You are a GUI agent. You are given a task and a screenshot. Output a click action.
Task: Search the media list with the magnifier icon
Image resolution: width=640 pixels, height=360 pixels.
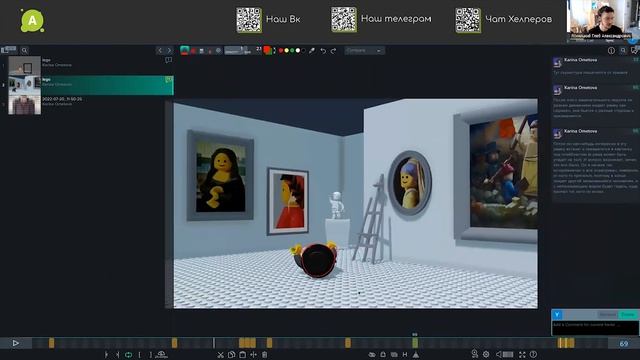(x=24, y=50)
